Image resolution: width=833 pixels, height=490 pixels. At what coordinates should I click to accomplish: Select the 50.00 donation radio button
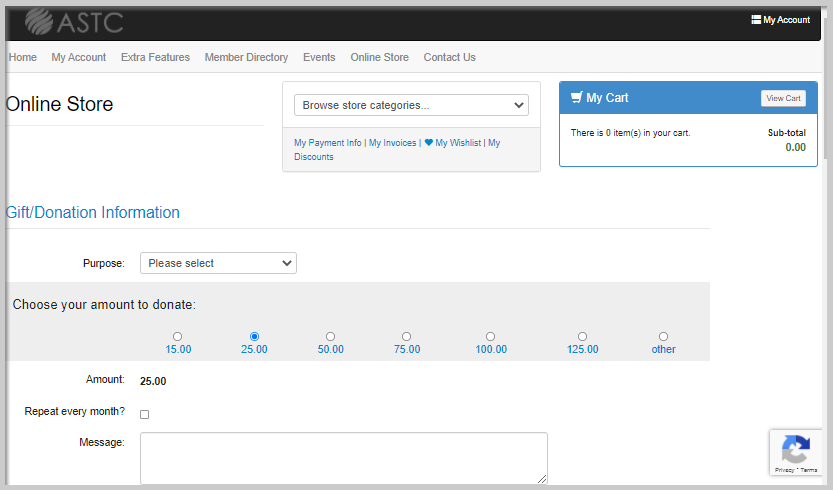(330, 336)
